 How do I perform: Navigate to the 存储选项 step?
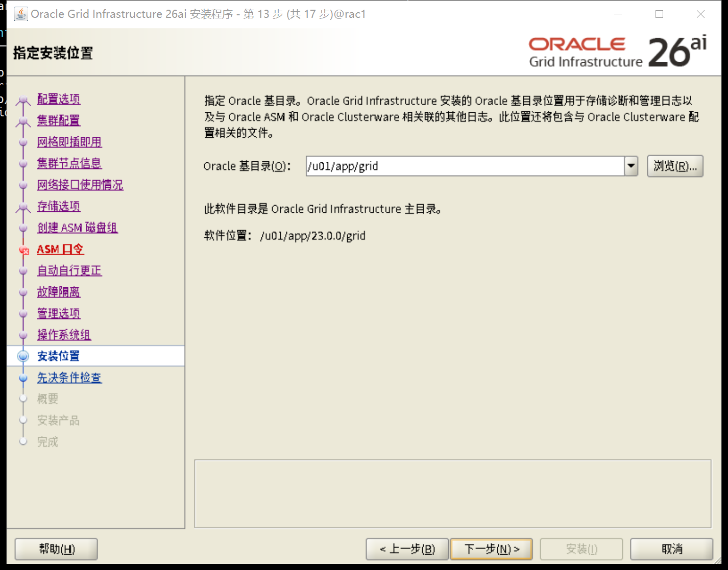(x=59, y=206)
